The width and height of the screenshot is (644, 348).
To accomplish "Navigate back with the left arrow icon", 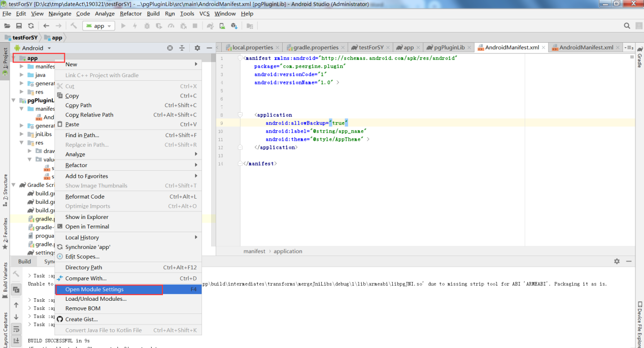I will tap(46, 26).
